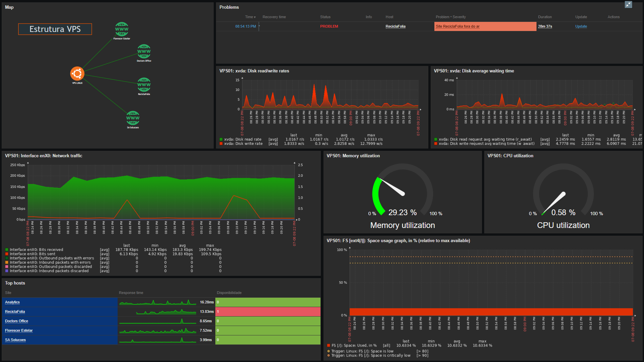Open ReciclaFolia in Top hosts

tap(15, 312)
